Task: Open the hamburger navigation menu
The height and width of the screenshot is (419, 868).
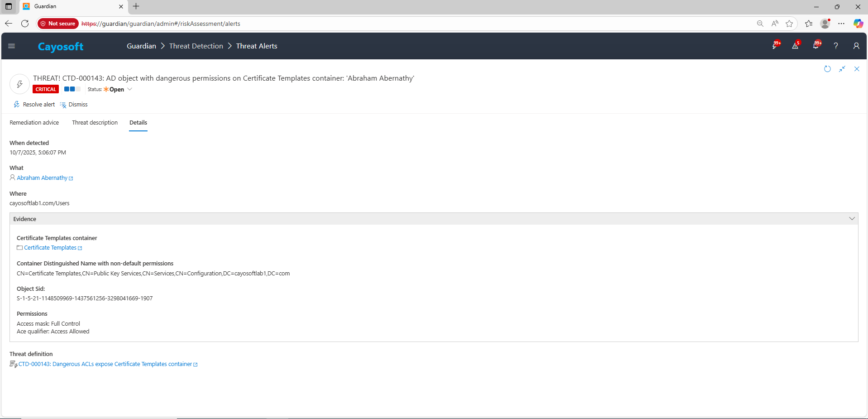Action: click(x=12, y=46)
